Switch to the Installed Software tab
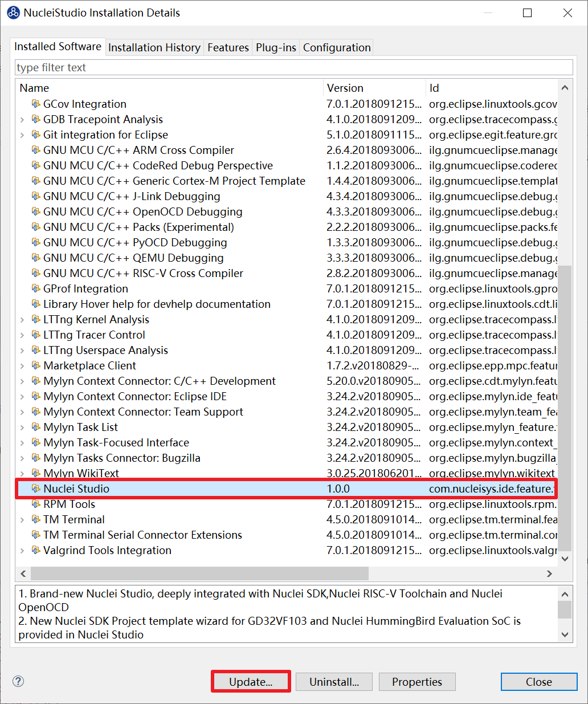Screen dimensions: 588x704 (x=58, y=47)
